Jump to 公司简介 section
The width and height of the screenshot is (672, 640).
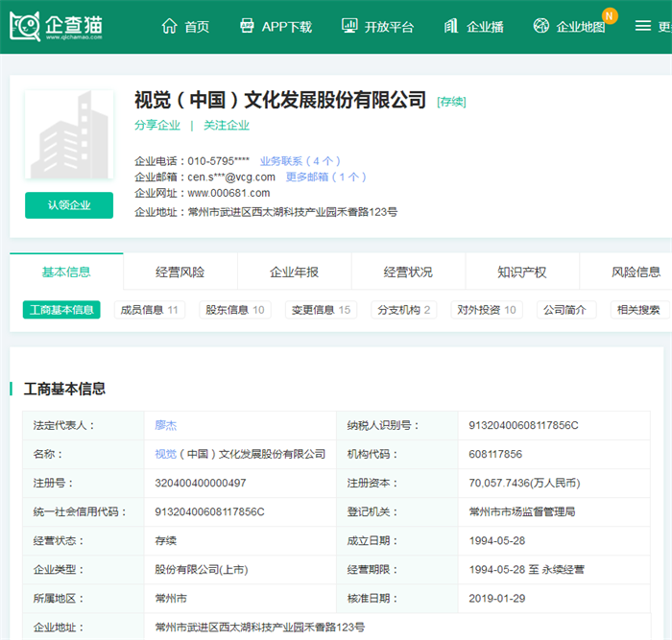(564, 310)
